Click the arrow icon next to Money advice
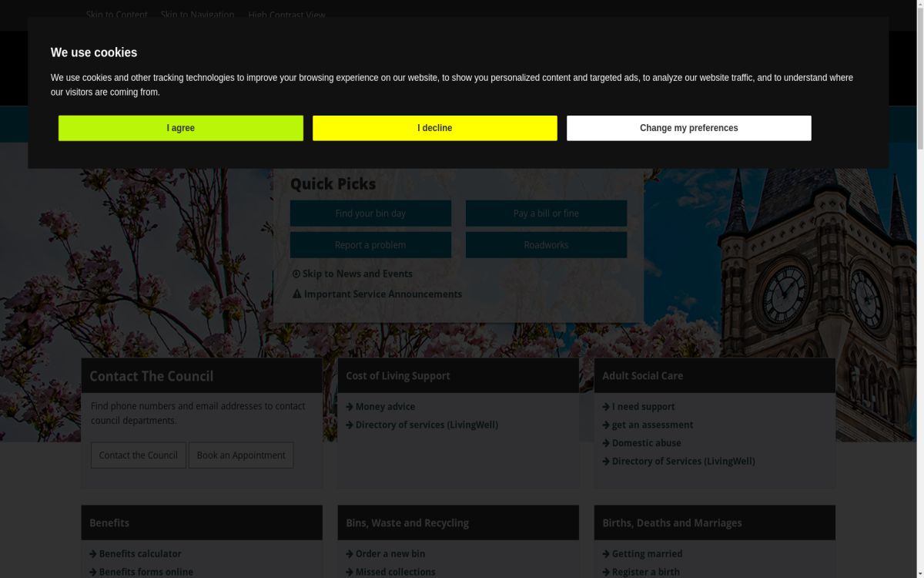This screenshot has width=924, height=578. click(x=350, y=407)
